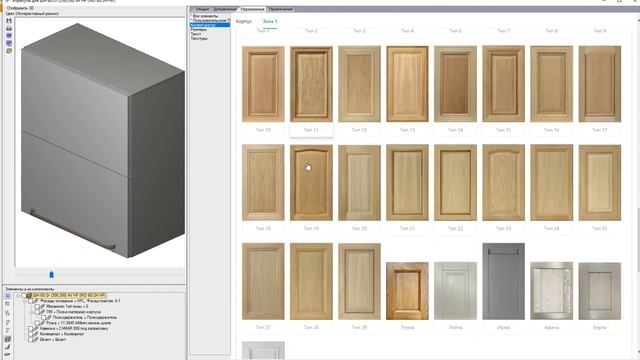This screenshot has height=360, width=640.
Task: Switch to the Общие tab
Action: tap(202, 9)
